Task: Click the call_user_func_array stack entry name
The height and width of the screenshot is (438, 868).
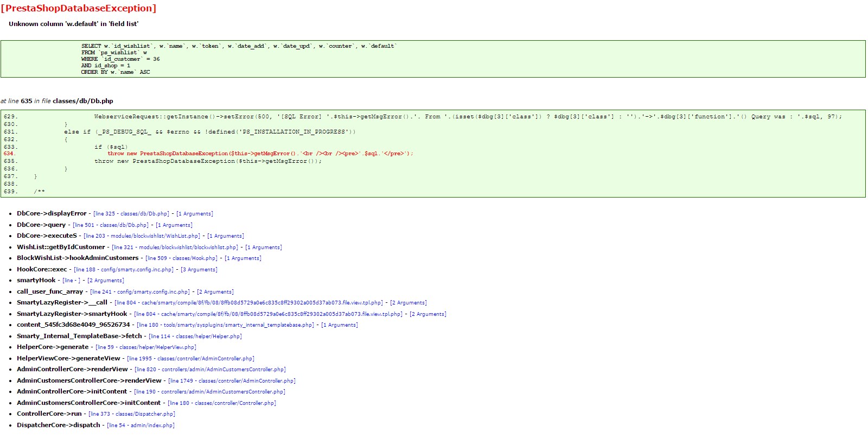Action: tap(50, 292)
